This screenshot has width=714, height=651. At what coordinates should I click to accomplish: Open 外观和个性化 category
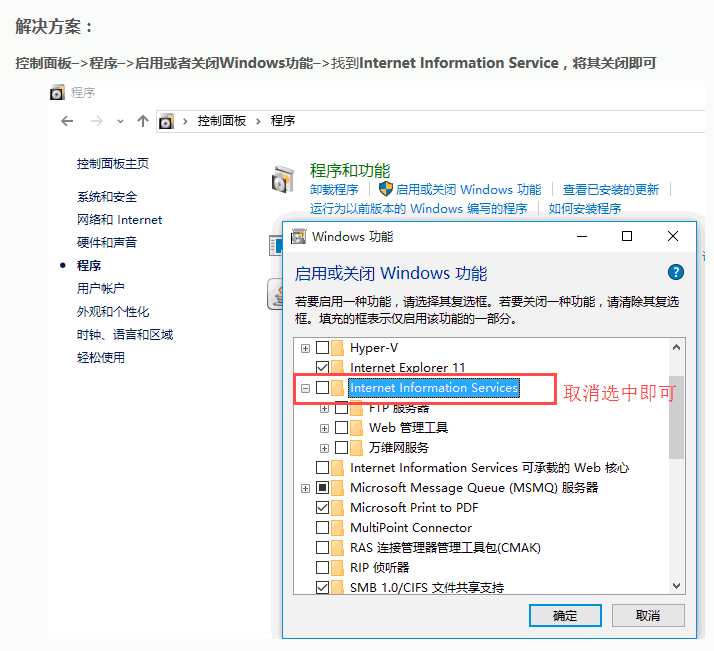[113, 311]
